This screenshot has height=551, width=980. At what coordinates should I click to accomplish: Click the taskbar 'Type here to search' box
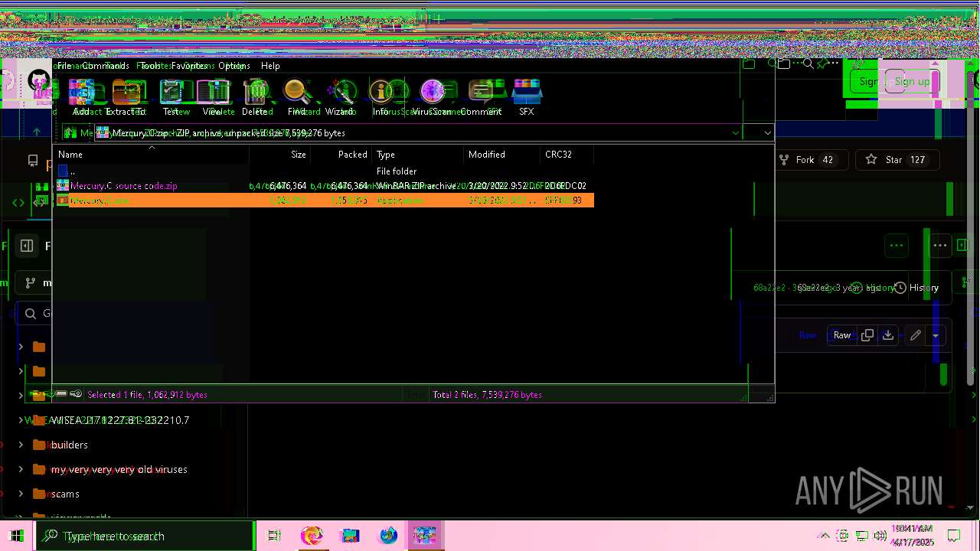[x=145, y=536]
